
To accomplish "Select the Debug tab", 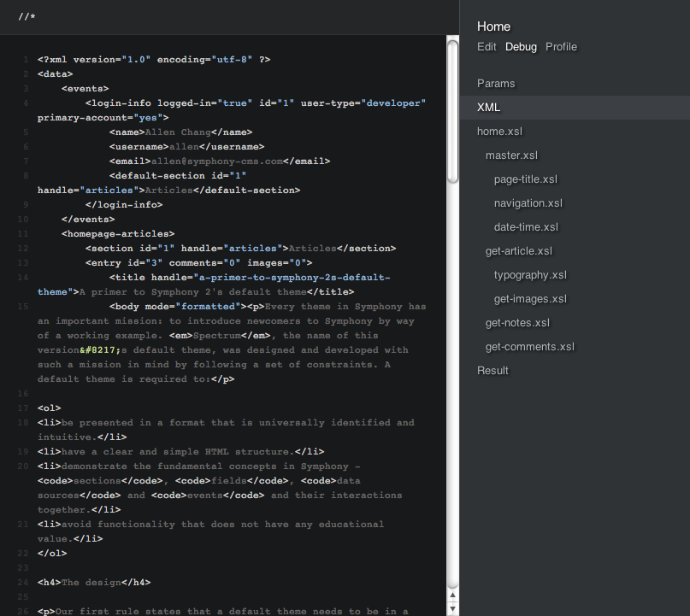I will point(521,47).
